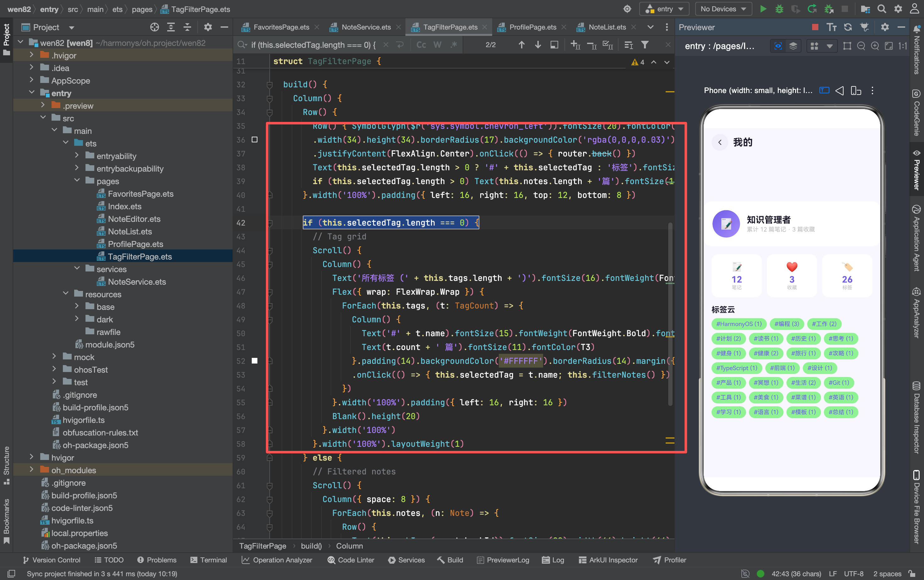
Task: Rotate the phone preview orientation
Action: pos(856,90)
